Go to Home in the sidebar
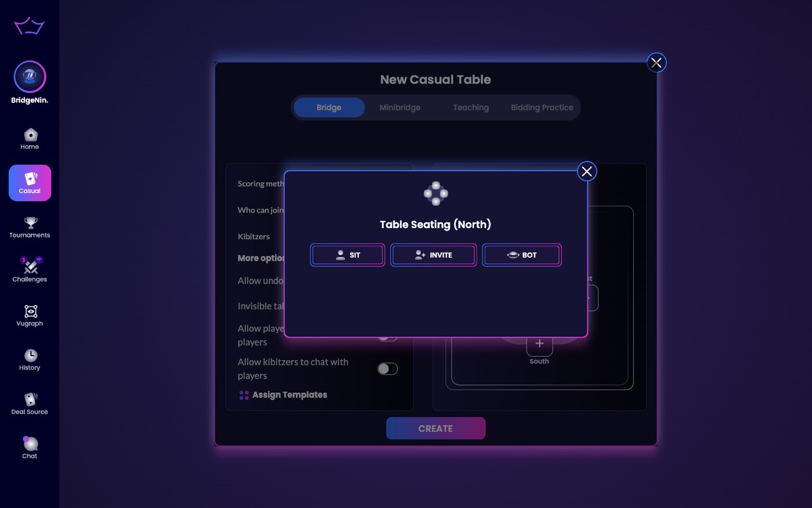 [30, 139]
